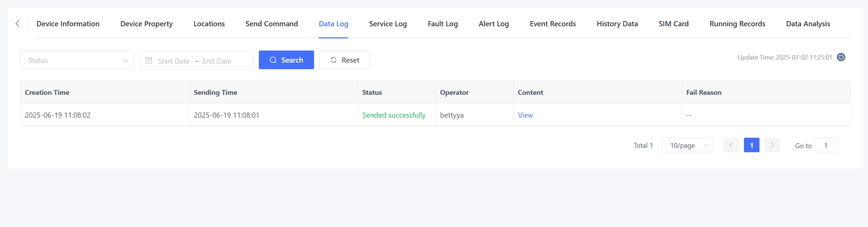This screenshot has width=868, height=227.
Task: Expand the 10/page size selector
Action: pos(686,145)
